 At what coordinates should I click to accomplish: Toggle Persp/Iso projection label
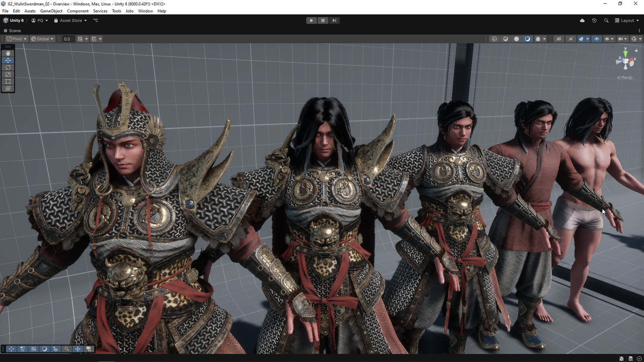(625, 78)
